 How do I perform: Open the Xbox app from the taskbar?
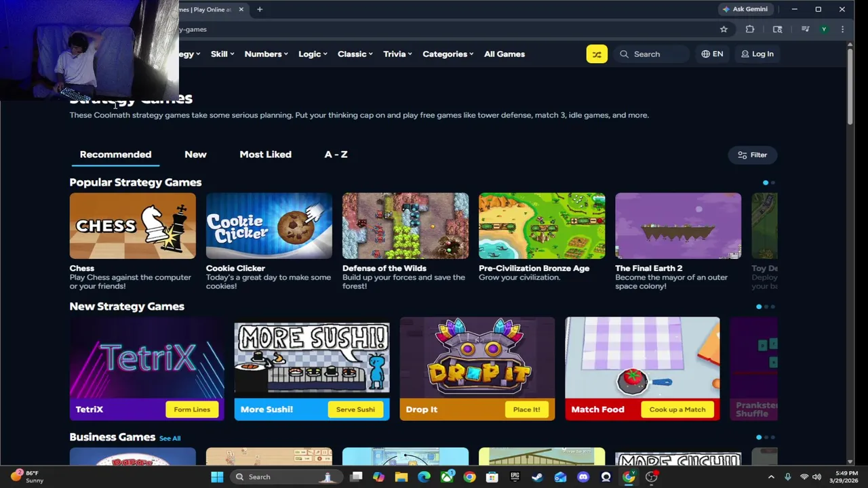pyautogui.click(x=447, y=477)
